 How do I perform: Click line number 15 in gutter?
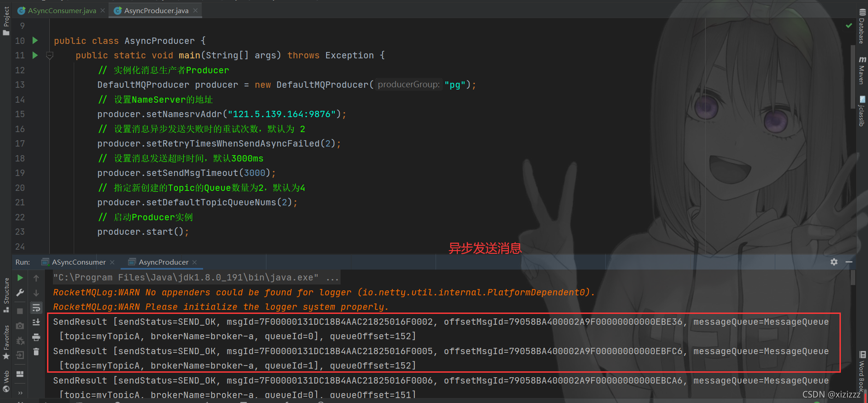tap(20, 114)
